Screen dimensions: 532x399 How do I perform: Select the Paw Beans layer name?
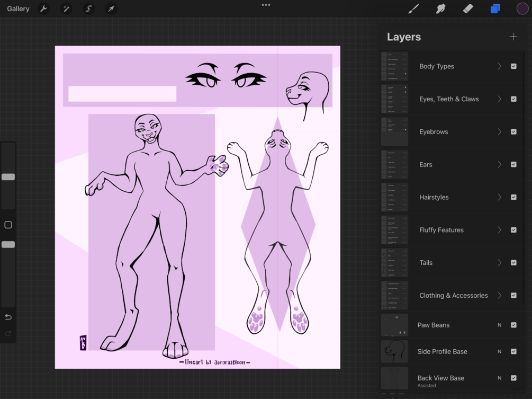(433, 325)
